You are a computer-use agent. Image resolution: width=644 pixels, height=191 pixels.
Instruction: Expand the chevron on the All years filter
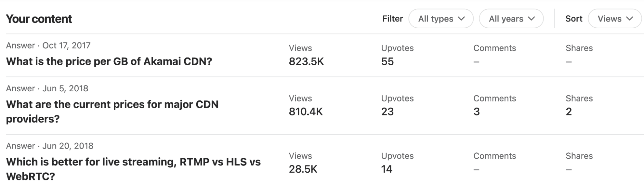[x=531, y=19]
